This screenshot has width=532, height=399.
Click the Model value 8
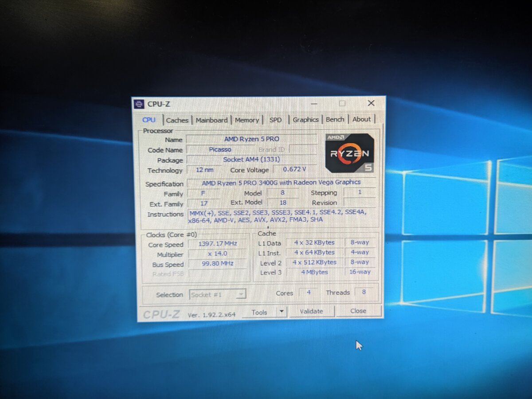[x=282, y=193]
